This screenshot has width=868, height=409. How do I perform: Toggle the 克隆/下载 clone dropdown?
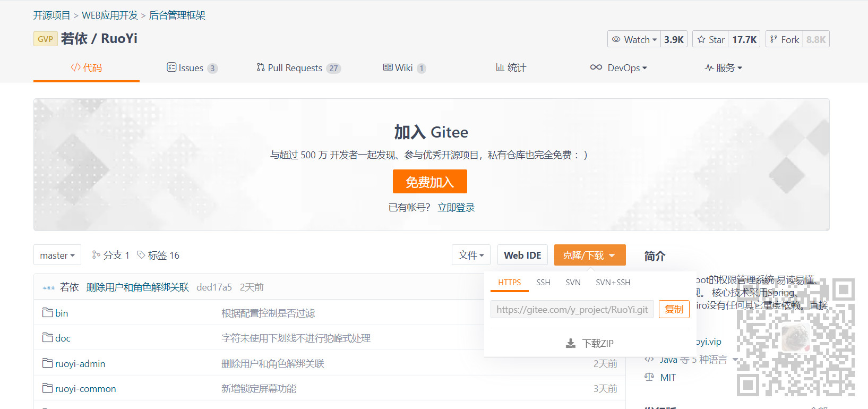pos(590,255)
